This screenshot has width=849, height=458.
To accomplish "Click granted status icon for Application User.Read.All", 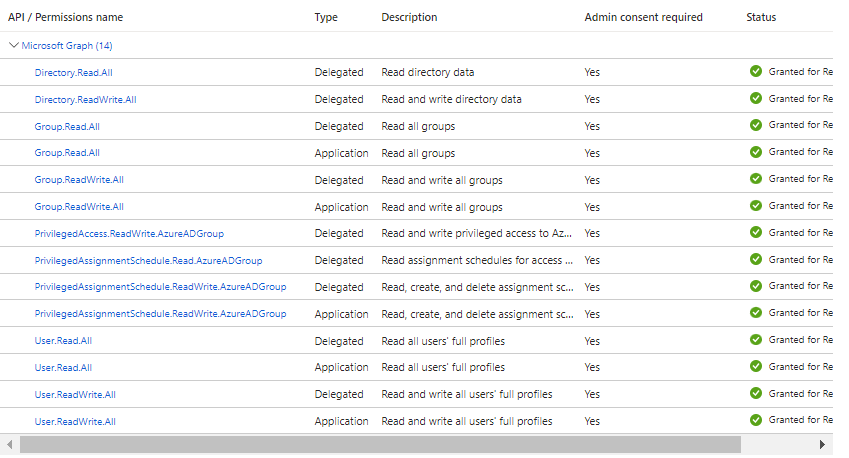I will [x=756, y=367].
